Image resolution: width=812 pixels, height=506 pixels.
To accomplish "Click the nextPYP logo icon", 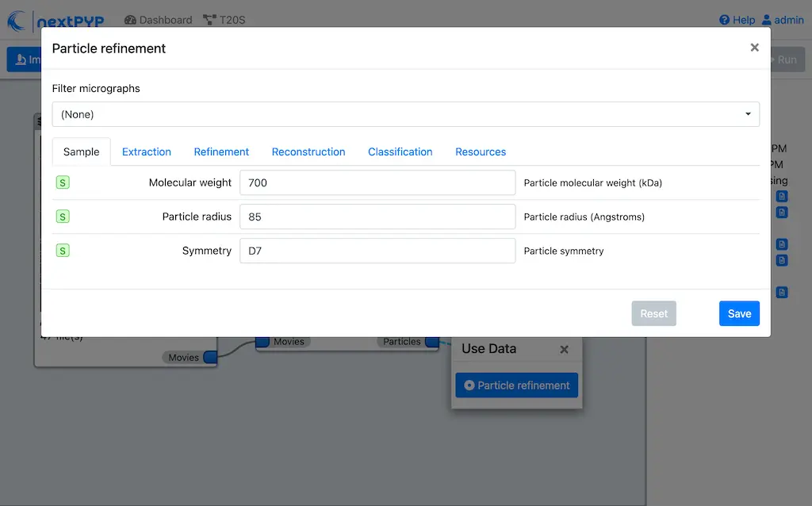I will click(16, 21).
